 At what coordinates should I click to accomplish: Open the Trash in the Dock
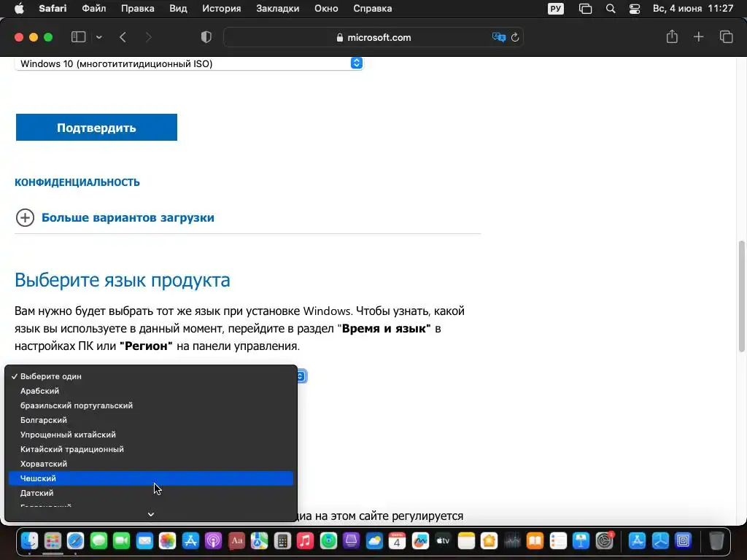click(x=716, y=541)
